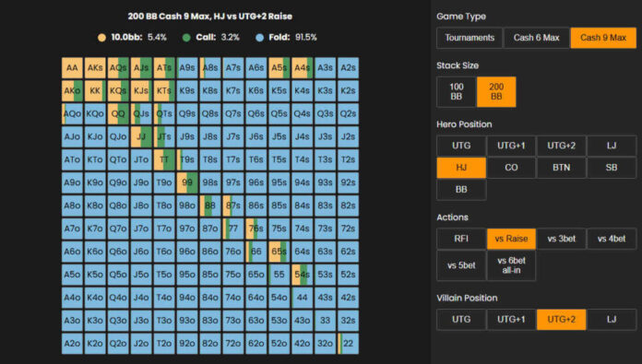Select the AKo hand cell
This screenshot has width=642, height=364.
pos(72,91)
